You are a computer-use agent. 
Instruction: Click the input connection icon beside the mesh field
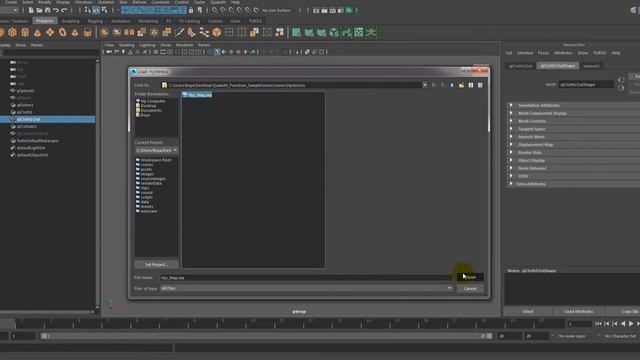click(621, 80)
